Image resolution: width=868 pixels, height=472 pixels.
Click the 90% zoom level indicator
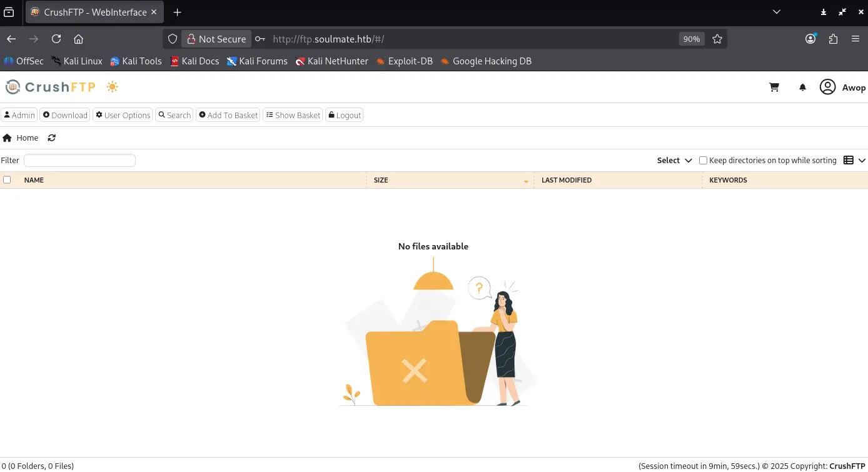[x=692, y=39]
